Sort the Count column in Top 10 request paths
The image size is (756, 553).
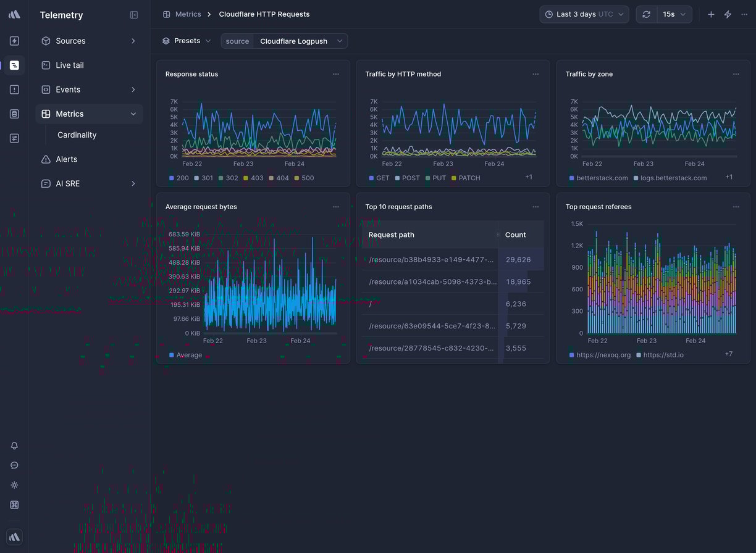click(515, 235)
